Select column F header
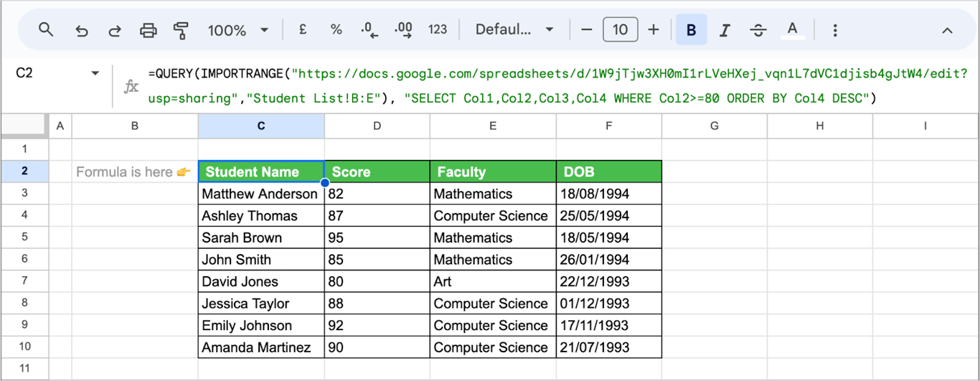 coord(608,126)
